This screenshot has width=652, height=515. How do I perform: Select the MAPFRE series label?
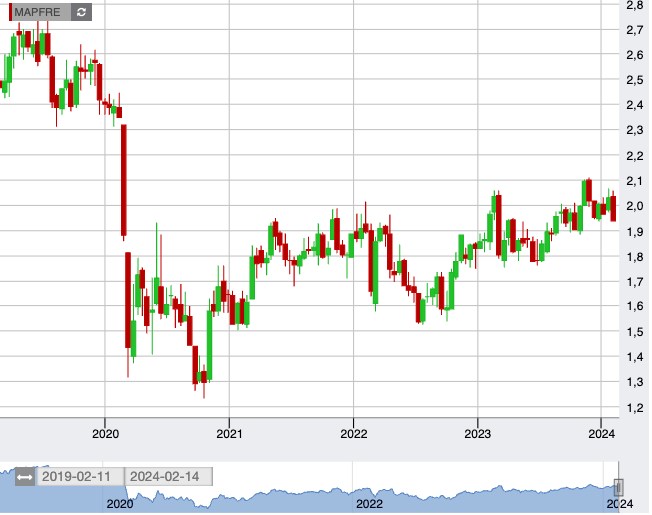37,12
